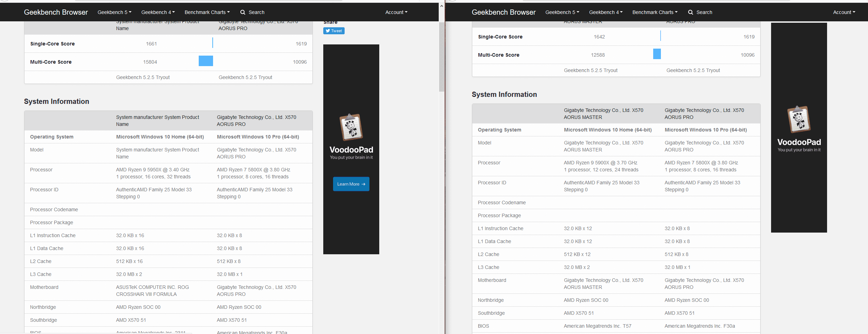Click 'Southbridge' row label in left window
The image size is (868, 334).
[43, 320]
